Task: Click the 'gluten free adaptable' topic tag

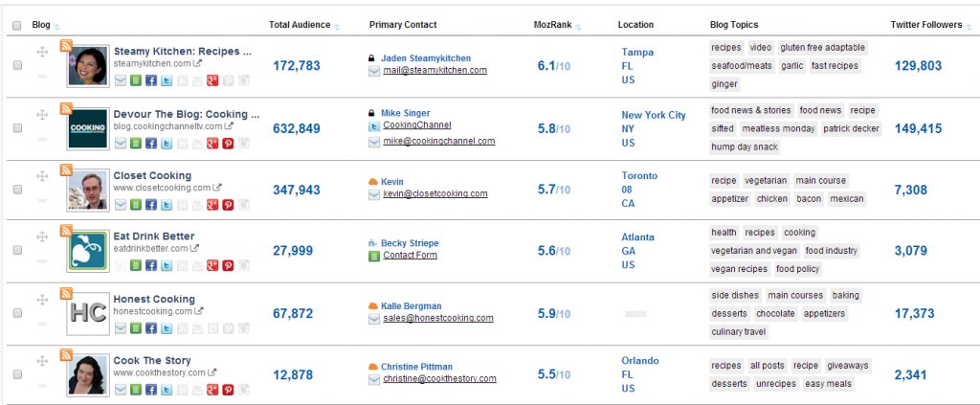Action: (822, 48)
